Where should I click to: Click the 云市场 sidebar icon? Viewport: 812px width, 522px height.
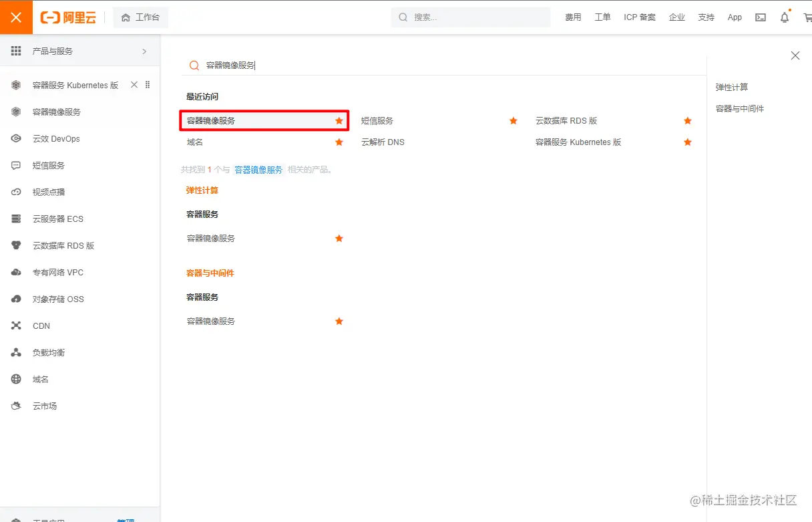(17, 406)
